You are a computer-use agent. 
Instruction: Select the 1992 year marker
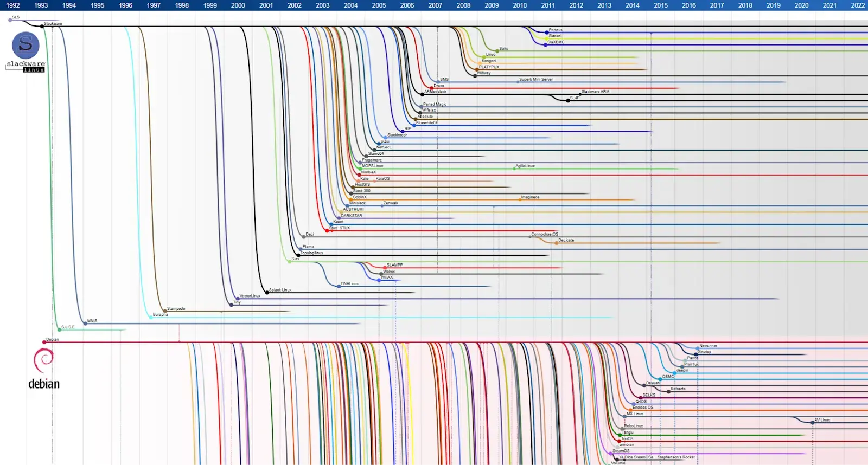[x=13, y=5]
